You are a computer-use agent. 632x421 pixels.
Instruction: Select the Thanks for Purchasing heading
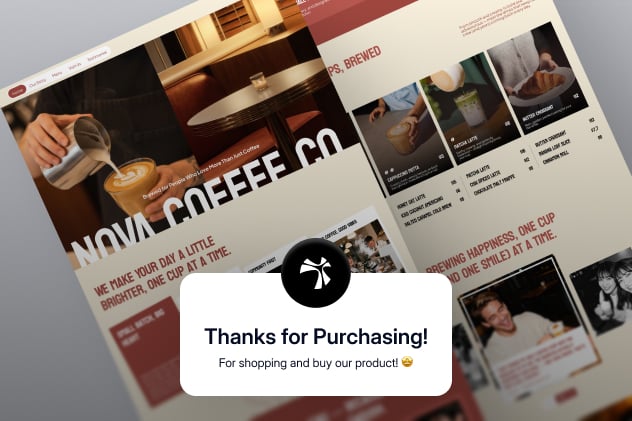[x=316, y=337]
